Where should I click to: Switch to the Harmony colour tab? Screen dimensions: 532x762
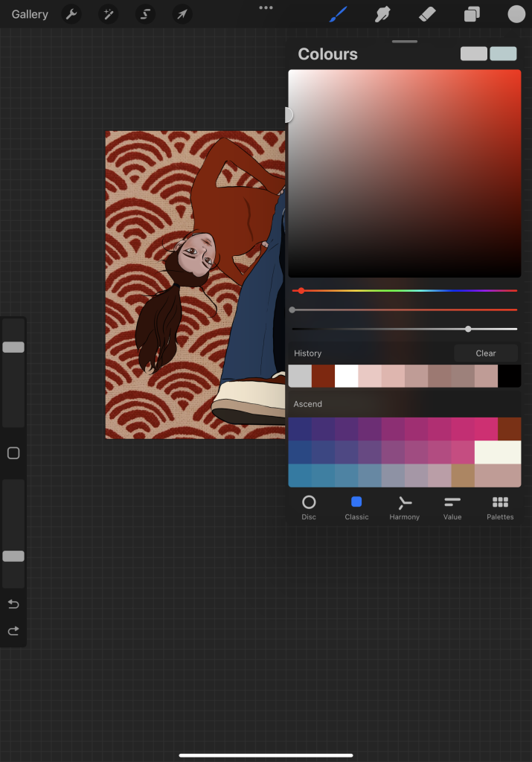coord(404,508)
